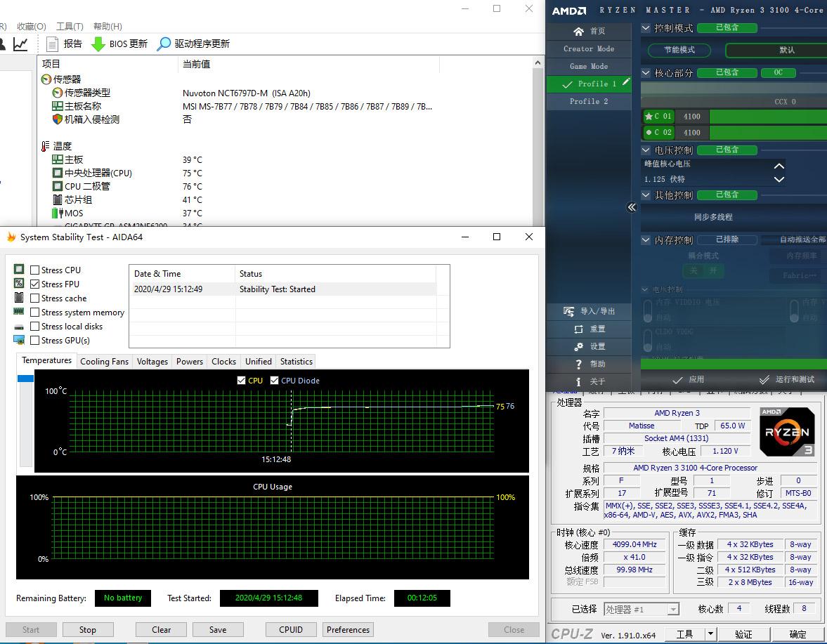Select Game Mode in Ryzen Master
Screen dimensions: 827x644
(589, 67)
